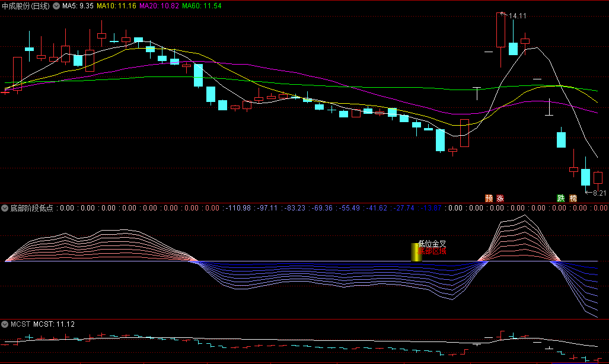Open the dropdown beside 中成股份(日线) title
Image resolution: width=609 pixels, height=364 pixels.
(56, 5)
